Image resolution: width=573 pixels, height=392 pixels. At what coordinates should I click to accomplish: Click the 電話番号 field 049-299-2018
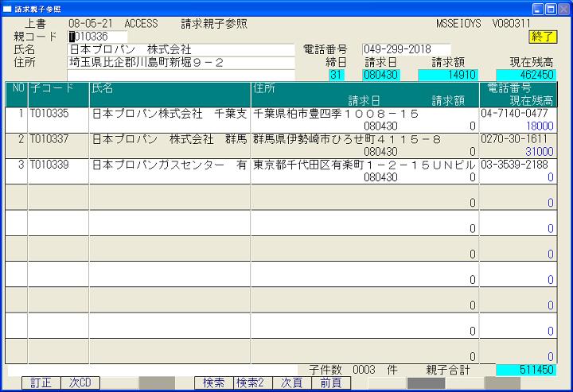[x=407, y=49]
